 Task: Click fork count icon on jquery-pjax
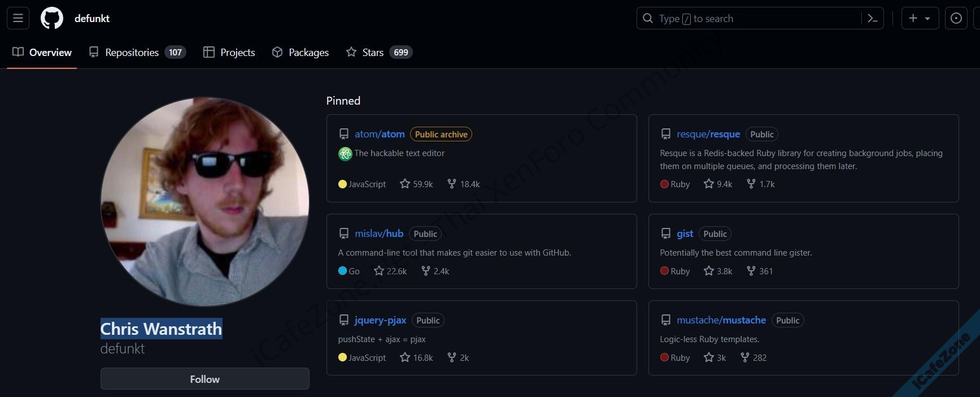pyautogui.click(x=452, y=357)
